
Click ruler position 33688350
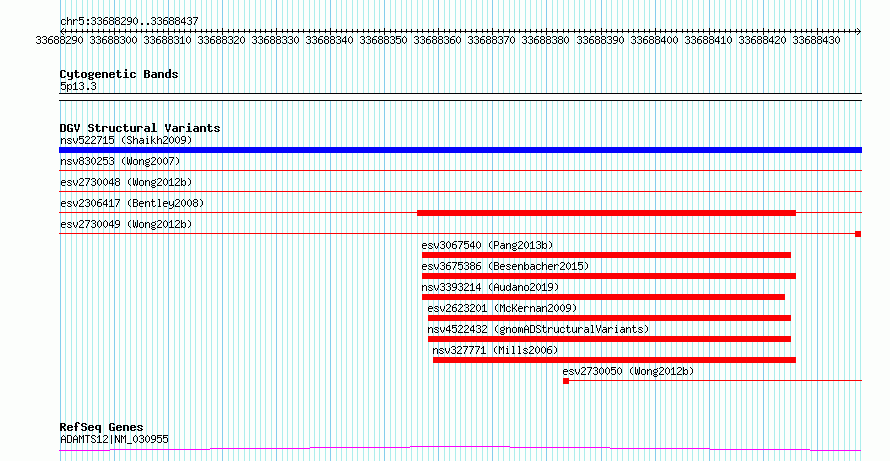(384, 41)
